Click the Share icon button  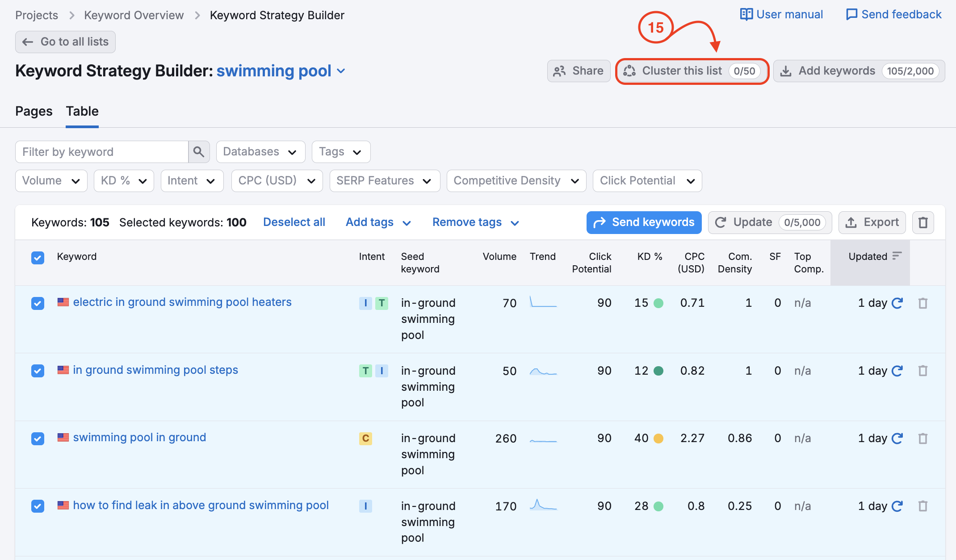pyautogui.click(x=559, y=71)
